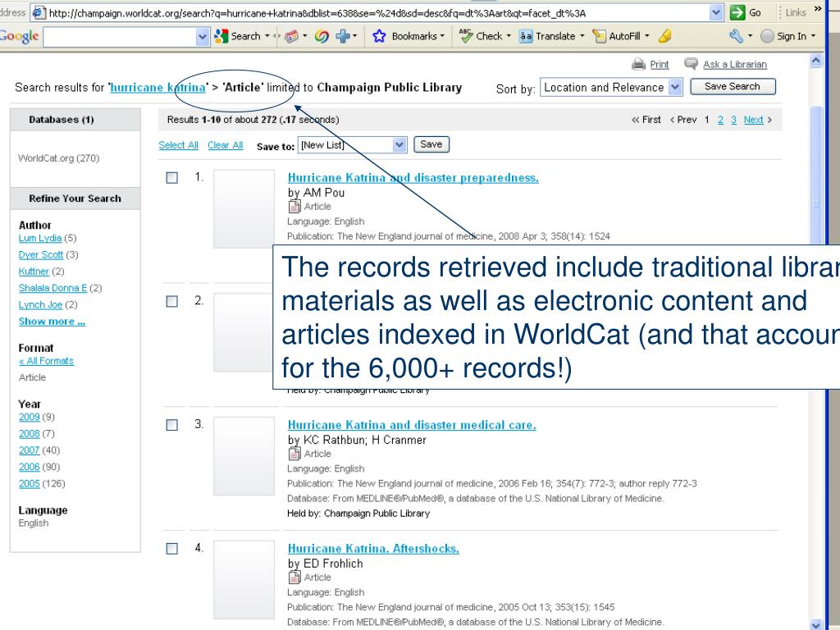Screen dimensions: 840x630
Task: Open the Bookmarks star icon
Action: pos(379,36)
